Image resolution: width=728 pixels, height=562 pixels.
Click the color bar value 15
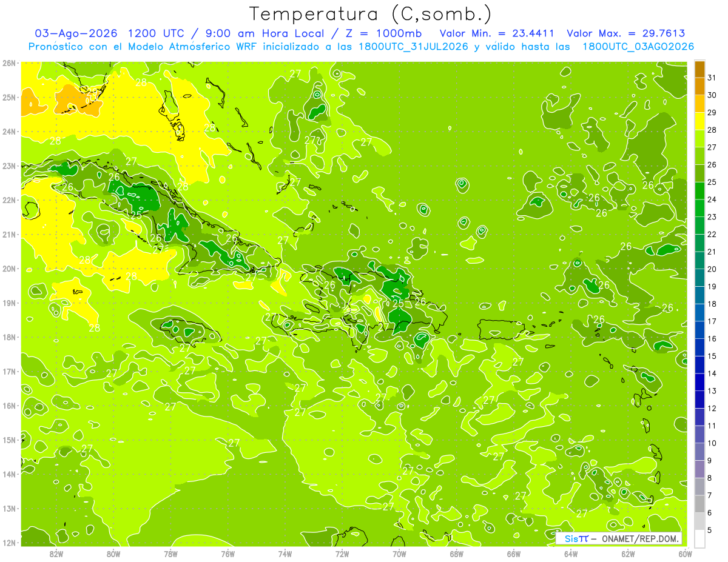tap(712, 356)
